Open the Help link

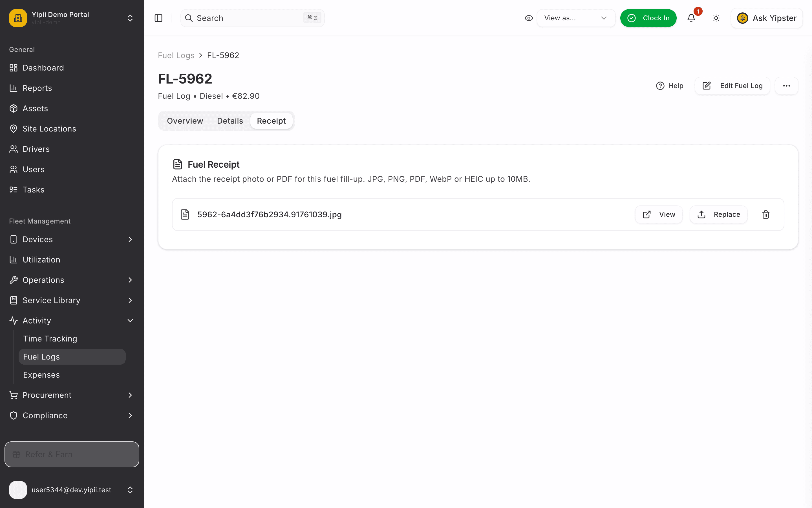point(669,86)
